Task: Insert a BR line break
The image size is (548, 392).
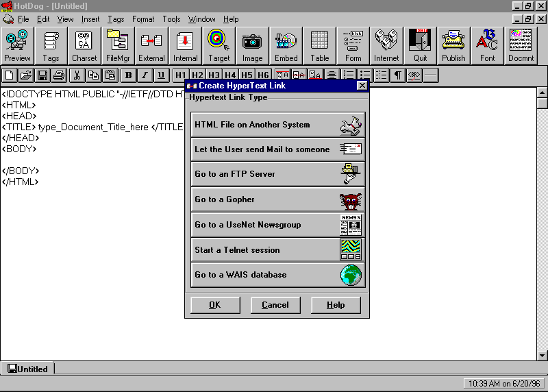Action: click(x=414, y=75)
